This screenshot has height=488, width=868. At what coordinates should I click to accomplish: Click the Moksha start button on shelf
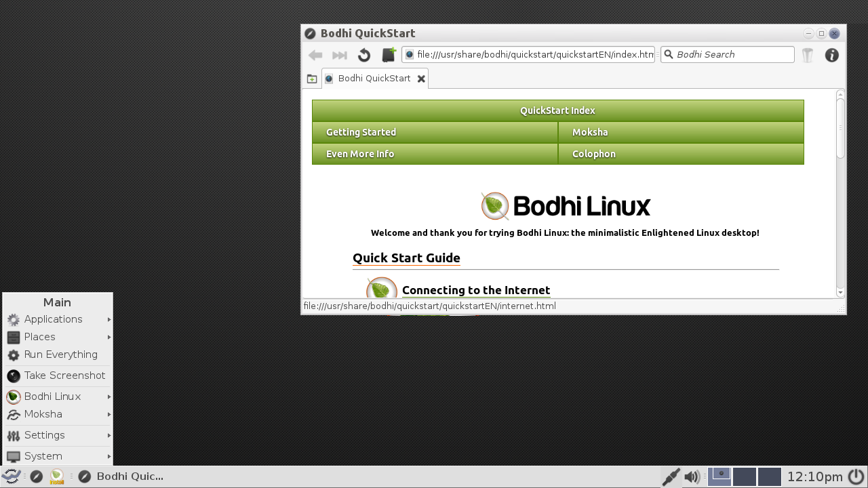click(x=11, y=476)
